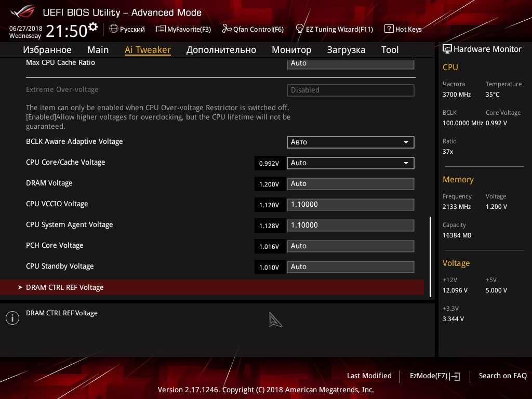Edit the CPU System Agent Voltage field
Viewport: 532px width, 399px height.
pyautogui.click(x=351, y=225)
